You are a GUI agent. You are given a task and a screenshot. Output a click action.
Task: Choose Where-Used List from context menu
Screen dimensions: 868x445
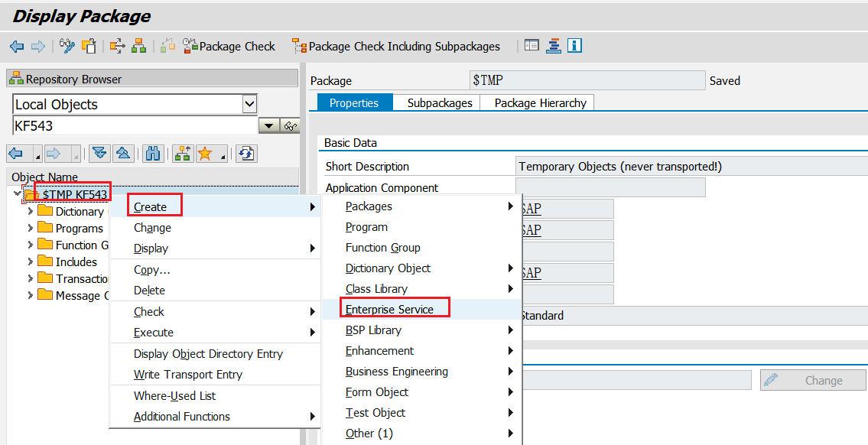174,396
